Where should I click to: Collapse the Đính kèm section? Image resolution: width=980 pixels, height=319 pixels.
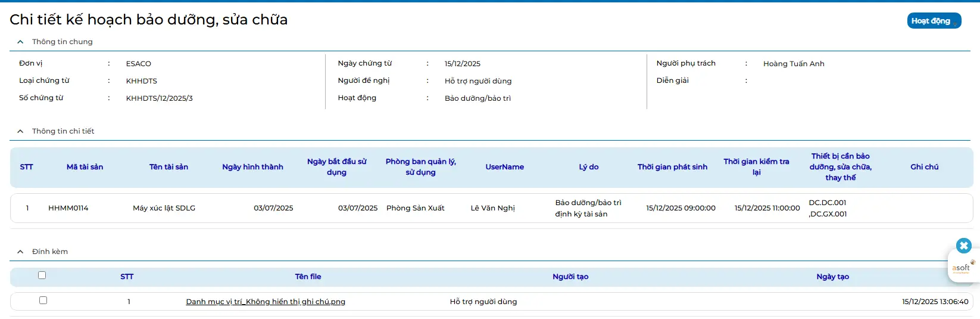(20, 252)
